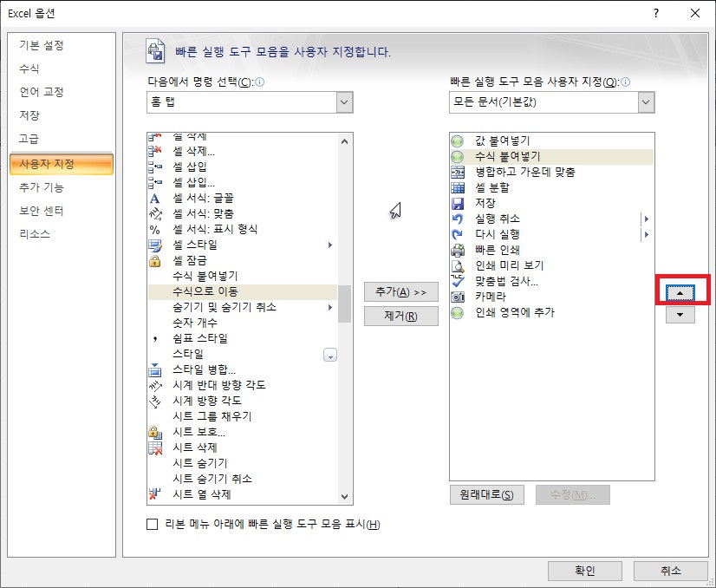Open the 홈 탭 command source dropdown
The image size is (716, 588).
[345, 102]
